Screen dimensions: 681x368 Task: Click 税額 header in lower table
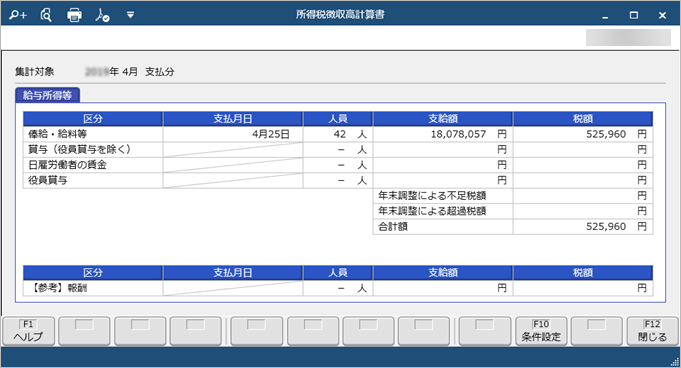tap(583, 272)
